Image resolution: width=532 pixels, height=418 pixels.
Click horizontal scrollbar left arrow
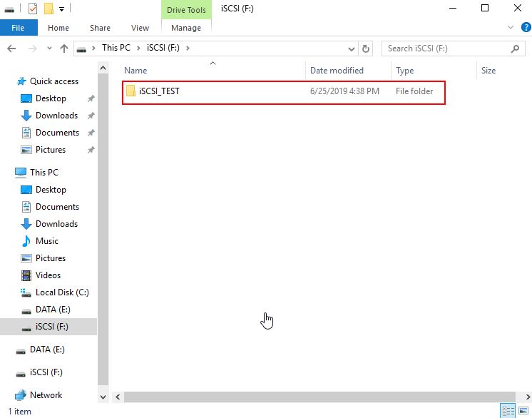[x=118, y=397]
